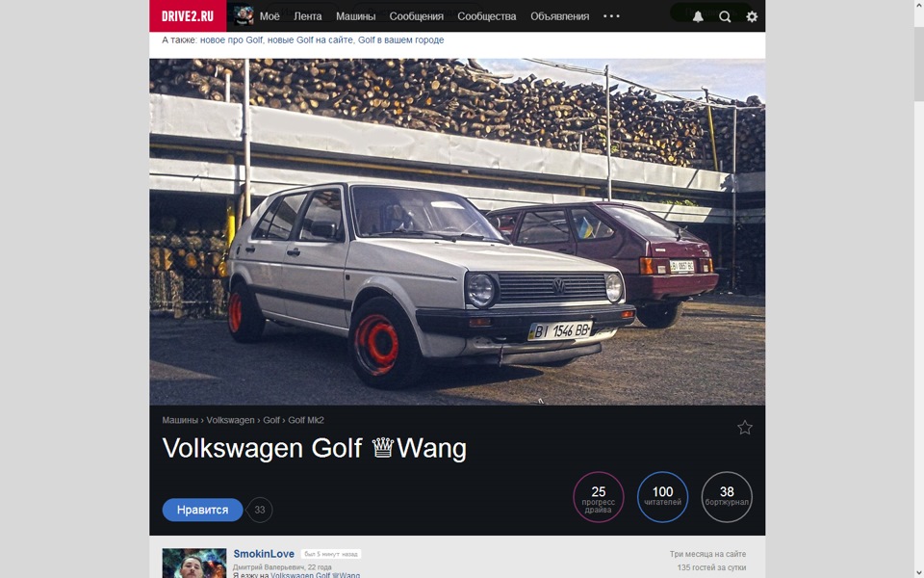This screenshot has width=924, height=578.
Task: Open the Сообщения menu item
Action: point(416,16)
